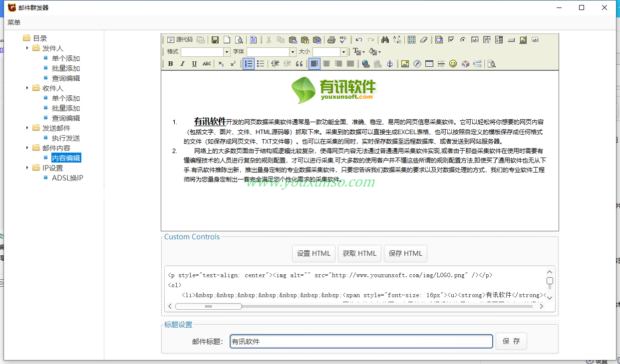Click the Templates icon
Screen dimensions: 620x364
(x=253, y=40)
